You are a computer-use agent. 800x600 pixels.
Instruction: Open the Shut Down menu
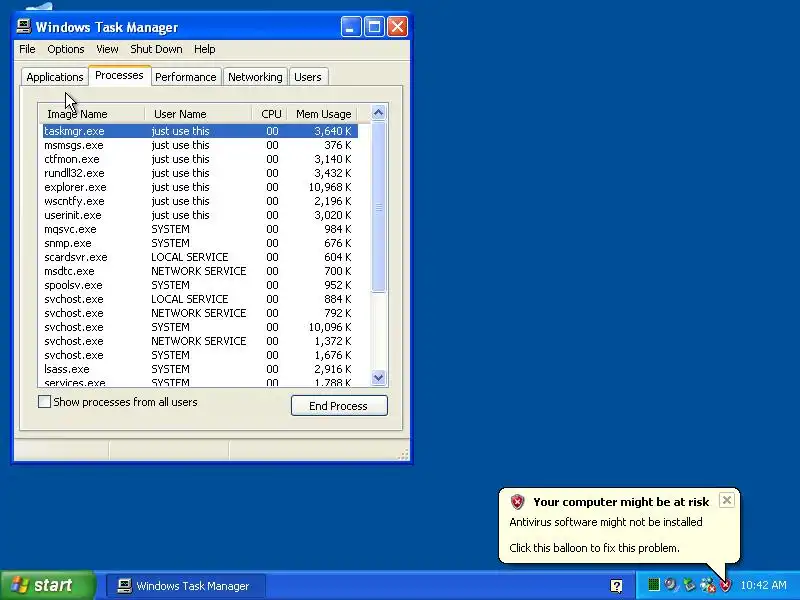pos(156,49)
